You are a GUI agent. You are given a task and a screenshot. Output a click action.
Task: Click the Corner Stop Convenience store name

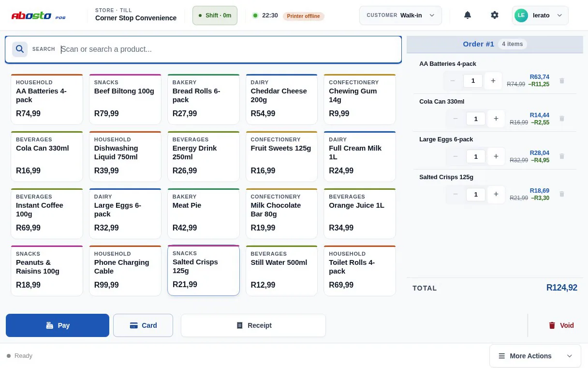pyautogui.click(x=136, y=18)
